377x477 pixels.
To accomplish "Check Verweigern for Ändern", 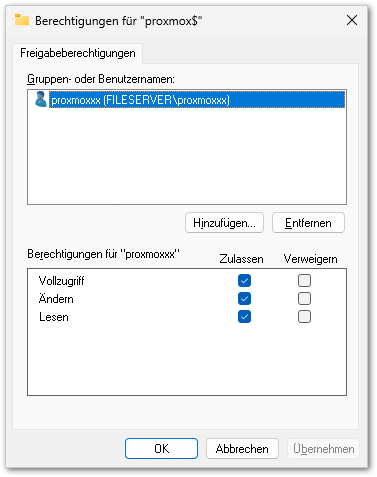I will coord(304,299).
